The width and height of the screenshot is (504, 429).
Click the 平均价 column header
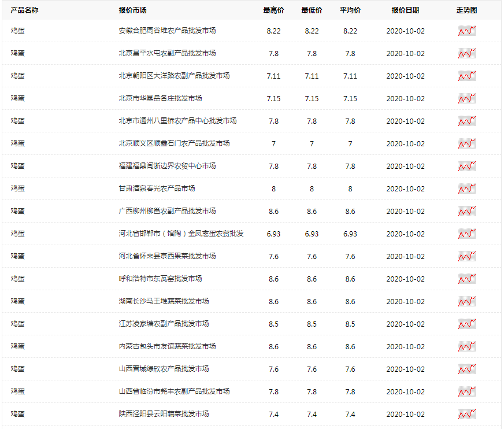point(350,9)
